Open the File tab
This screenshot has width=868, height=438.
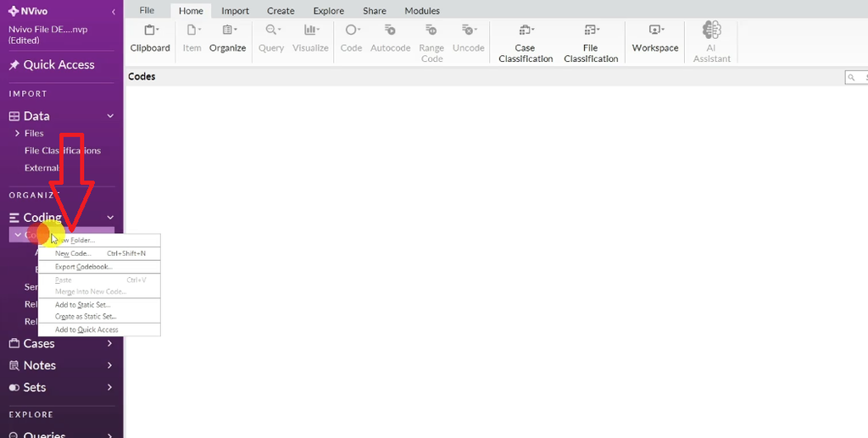(x=147, y=10)
